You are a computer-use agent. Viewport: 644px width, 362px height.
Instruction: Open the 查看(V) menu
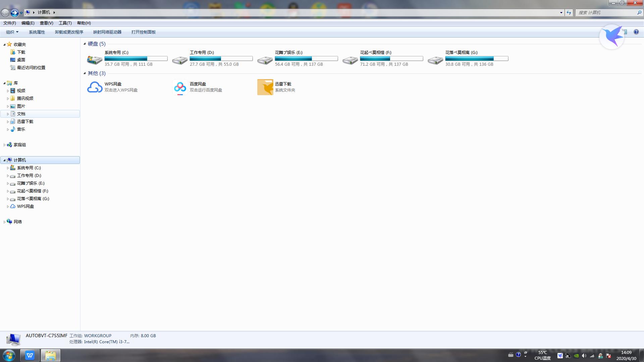(46, 23)
